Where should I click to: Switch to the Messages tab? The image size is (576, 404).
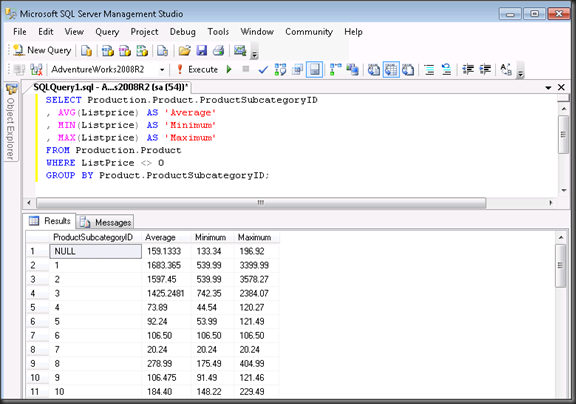click(x=105, y=222)
